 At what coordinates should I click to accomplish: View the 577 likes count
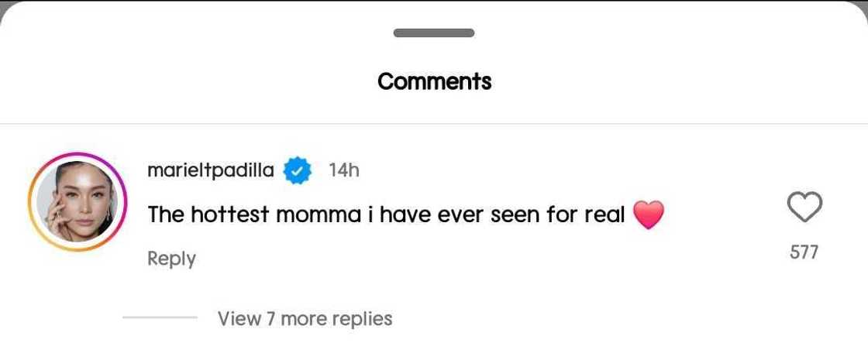[x=804, y=252]
